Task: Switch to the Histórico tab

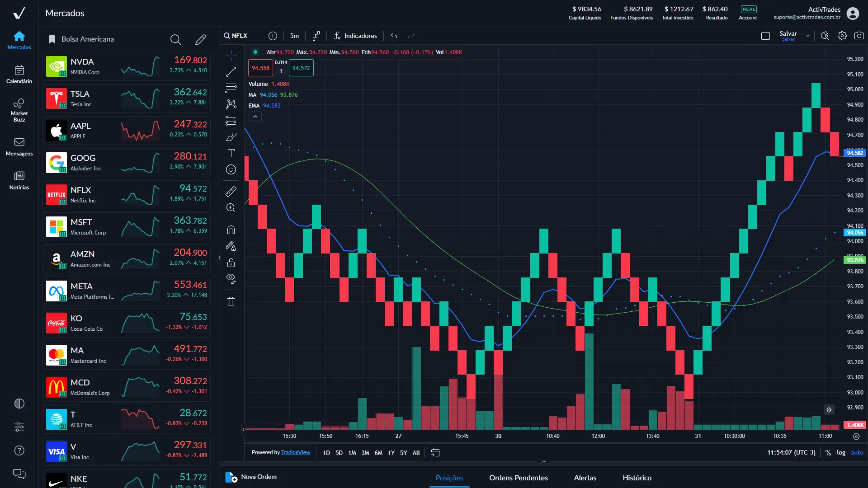Action: pos(637,478)
